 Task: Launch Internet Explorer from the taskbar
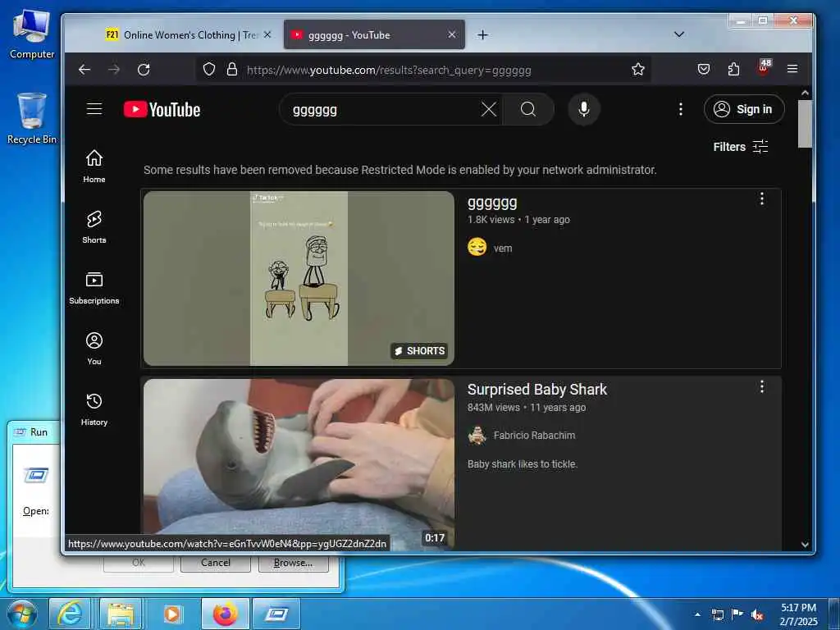coord(71,614)
